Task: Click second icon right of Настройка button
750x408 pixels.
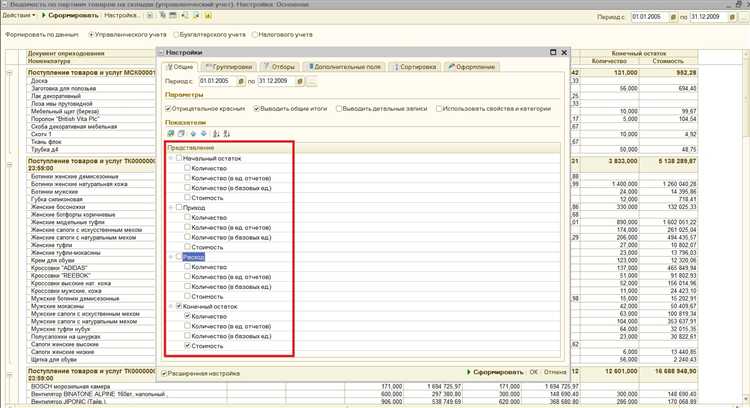Action: tap(163, 16)
